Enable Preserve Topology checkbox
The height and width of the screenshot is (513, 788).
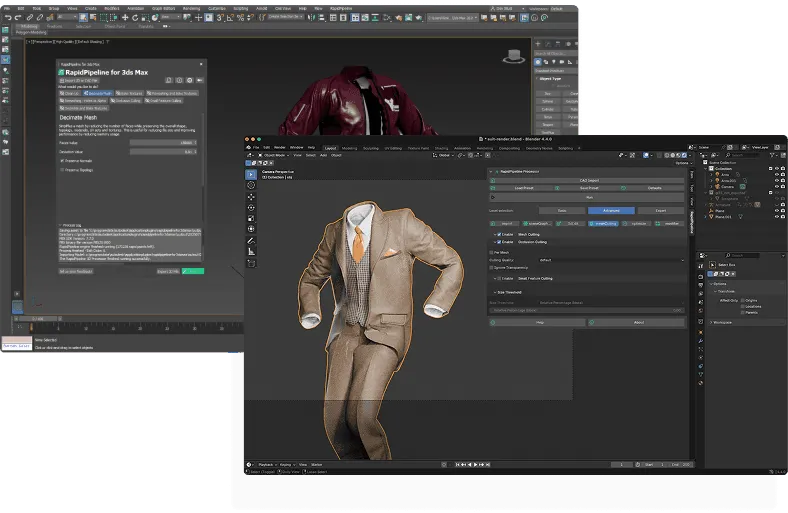[x=62, y=170]
